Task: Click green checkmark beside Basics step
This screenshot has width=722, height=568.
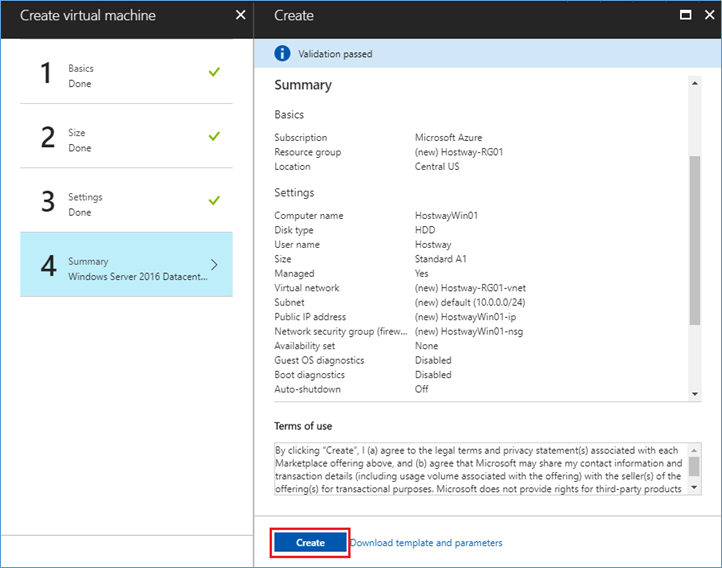Action: click(214, 72)
